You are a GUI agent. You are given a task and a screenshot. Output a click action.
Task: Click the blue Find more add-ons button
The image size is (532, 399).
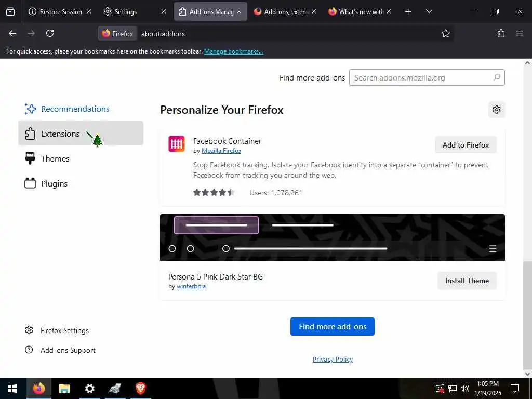332,326
